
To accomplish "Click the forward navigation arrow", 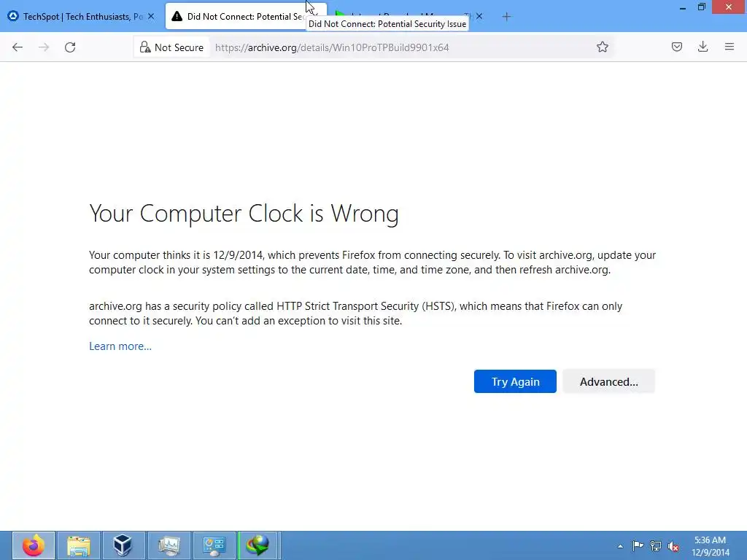I will (44, 47).
